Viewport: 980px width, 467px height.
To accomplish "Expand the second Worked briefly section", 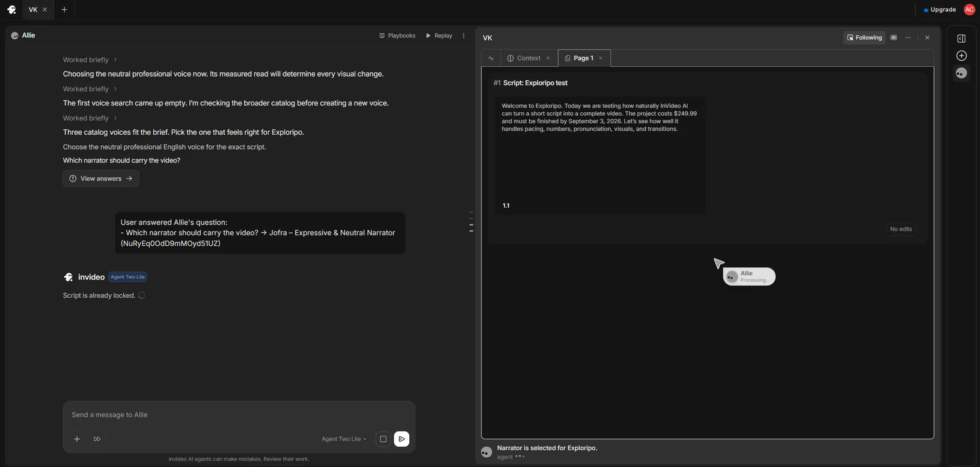I will (90, 89).
